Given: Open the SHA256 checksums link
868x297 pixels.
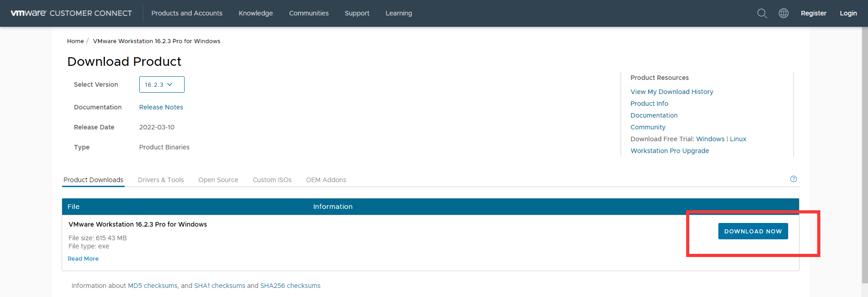Looking at the screenshot, I should coord(290,286).
